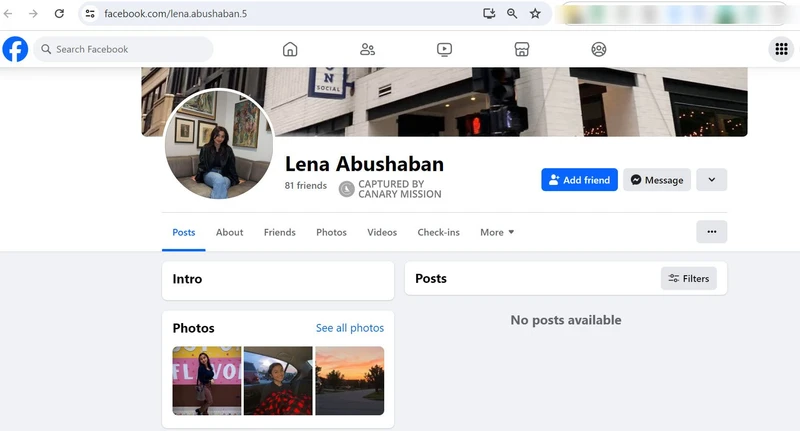Open the zoom magnifier icon in address bar

tap(512, 14)
